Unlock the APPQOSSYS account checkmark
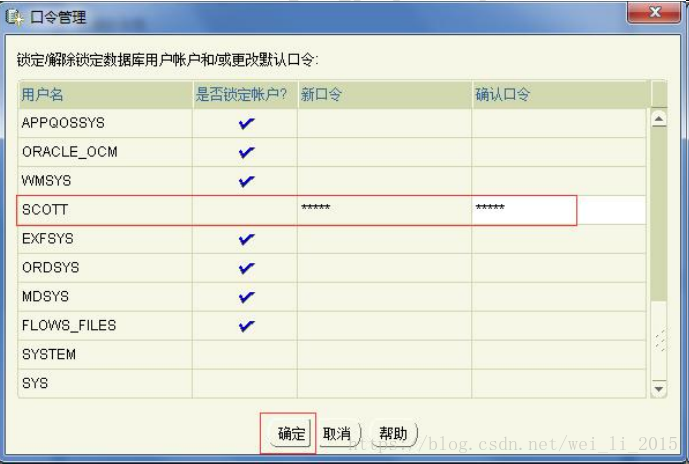689x464 pixels. click(x=246, y=123)
